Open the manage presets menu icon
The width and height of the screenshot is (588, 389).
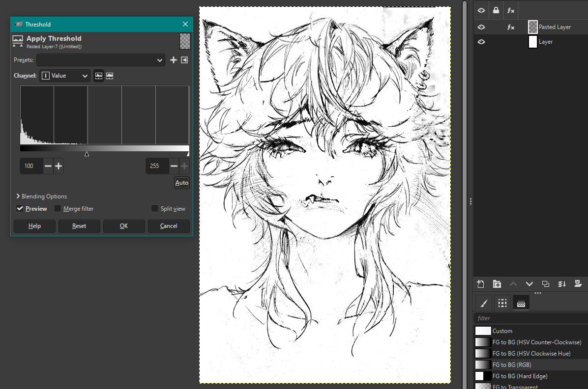184,60
